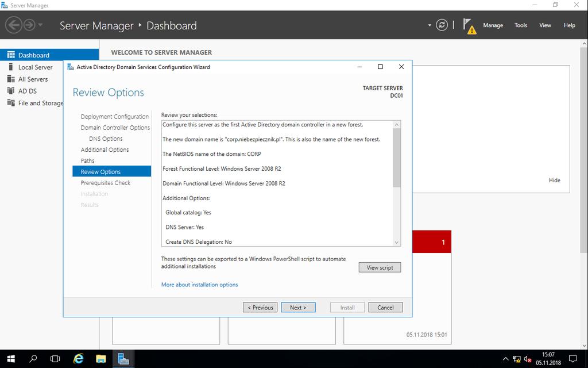Click the NetBIOS name CORP line

211,154
